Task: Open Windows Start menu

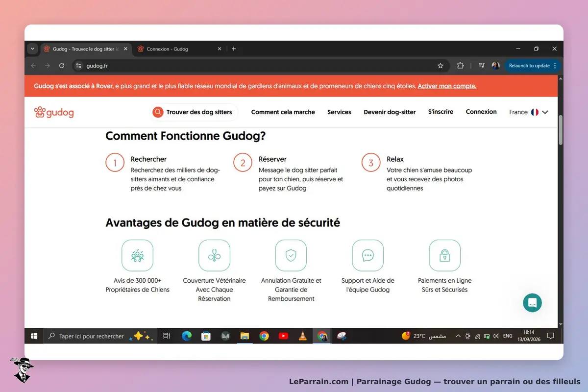Action: point(34,336)
